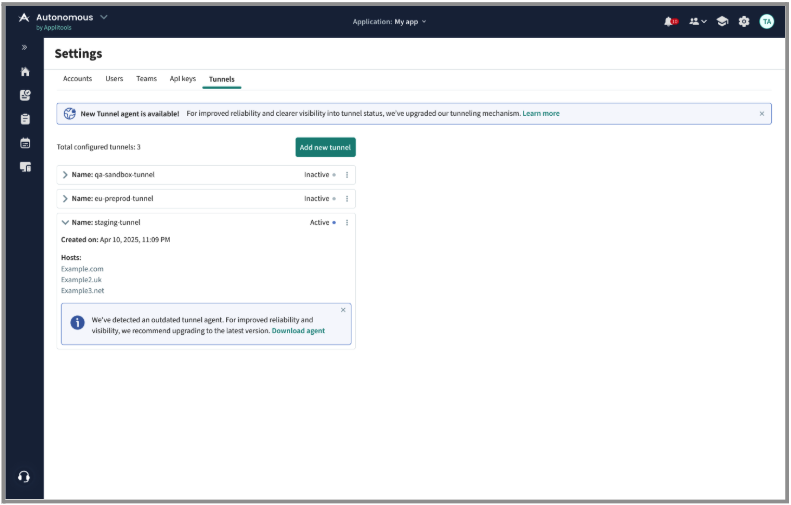
Task: Click the Download agent link
Action: point(298,330)
